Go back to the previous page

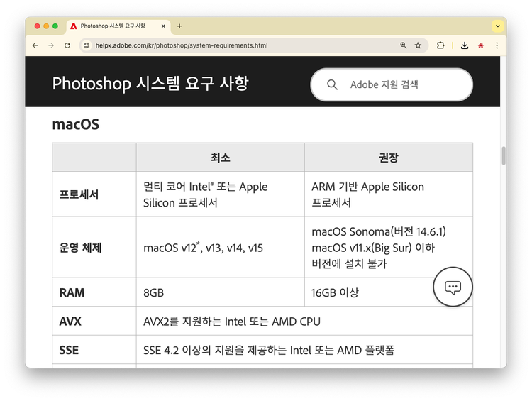pos(35,45)
